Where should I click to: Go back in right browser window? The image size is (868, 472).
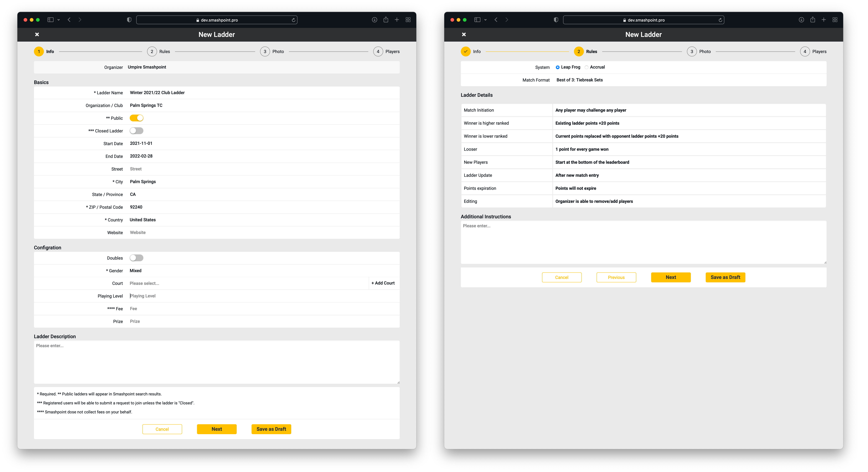(x=496, y=20)
